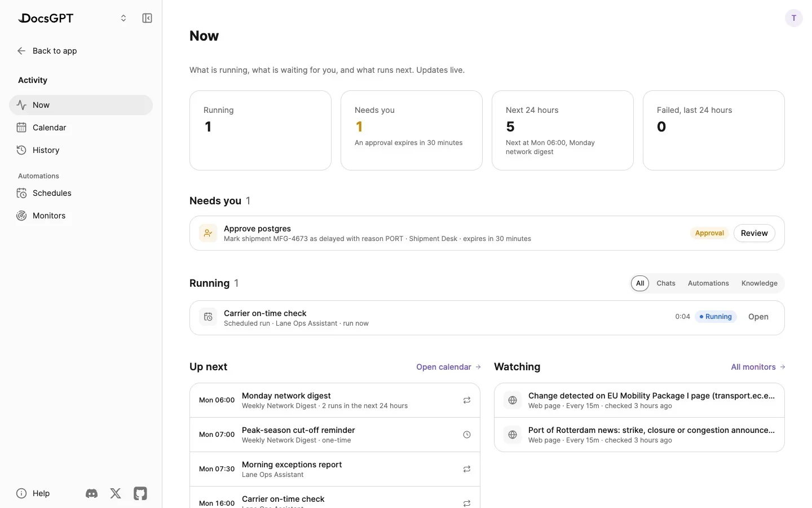Open Calendar from the sidebar
812x508 pixels.
coord(81,128)
